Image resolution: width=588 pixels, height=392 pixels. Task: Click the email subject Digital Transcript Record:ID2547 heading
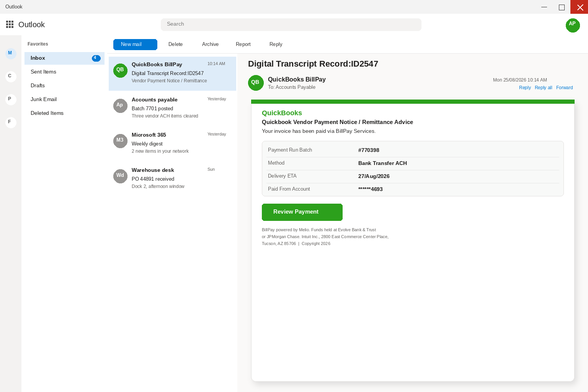click(313, 64)
